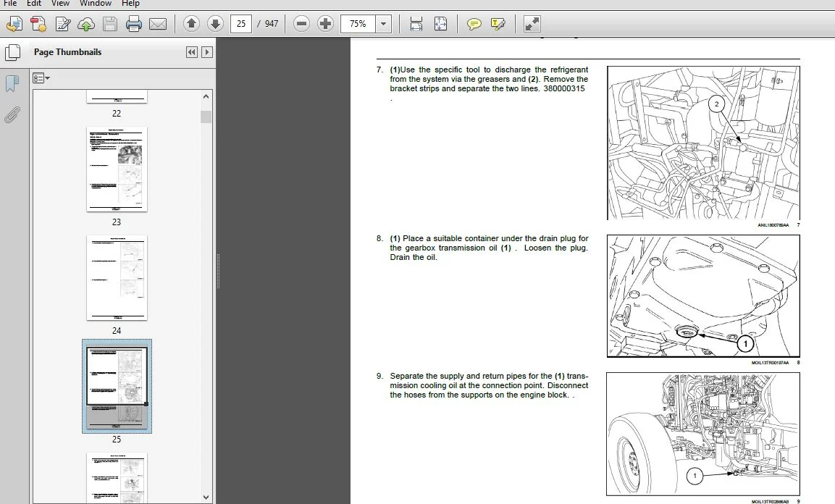This screenshot has height=504, width=835.
Task: Add a sticky note comment
Action: (474, 23)
